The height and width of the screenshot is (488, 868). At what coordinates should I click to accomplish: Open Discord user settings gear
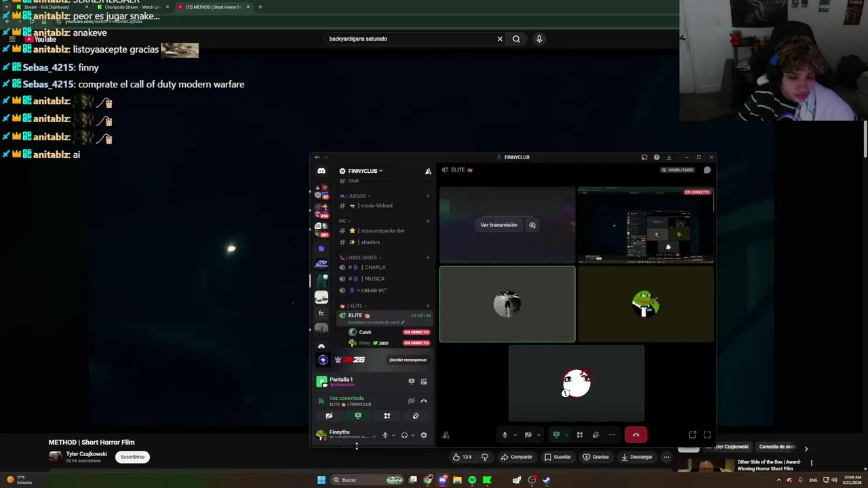coord(424,435)
